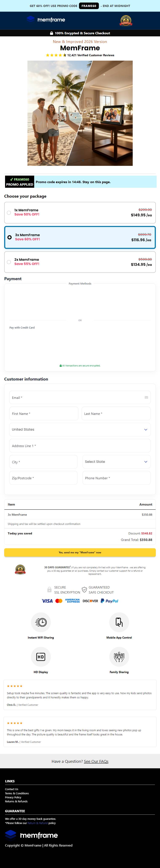Click the First Name input field
160x868 pixels.
point(44,414)
